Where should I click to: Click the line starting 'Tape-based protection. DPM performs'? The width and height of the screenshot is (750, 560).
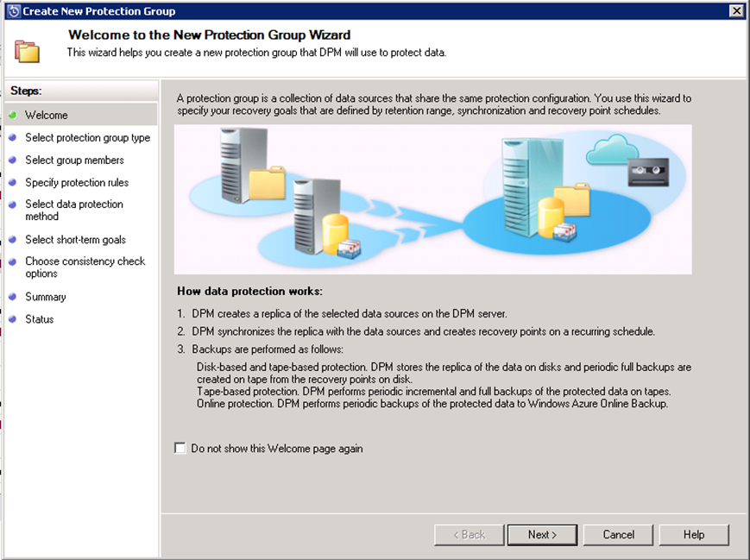434,392
